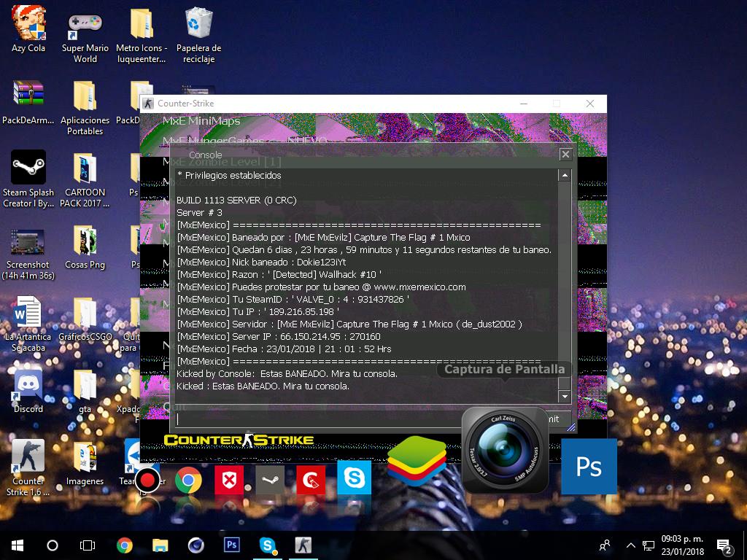
Task: Click the red record button in the dock
Action: tap(147, 480)
